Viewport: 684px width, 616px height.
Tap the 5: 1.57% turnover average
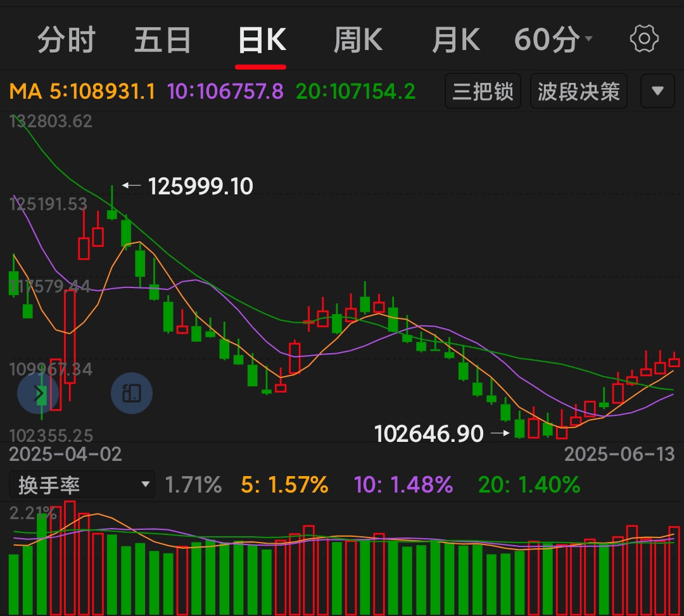pyautogui.click(x=284, y=485)
